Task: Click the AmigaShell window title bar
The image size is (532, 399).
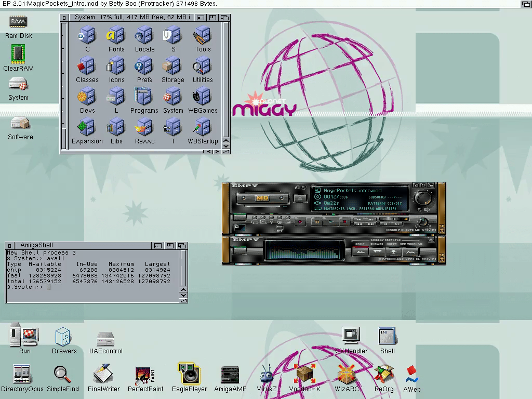Action: (x=83, y=245)
